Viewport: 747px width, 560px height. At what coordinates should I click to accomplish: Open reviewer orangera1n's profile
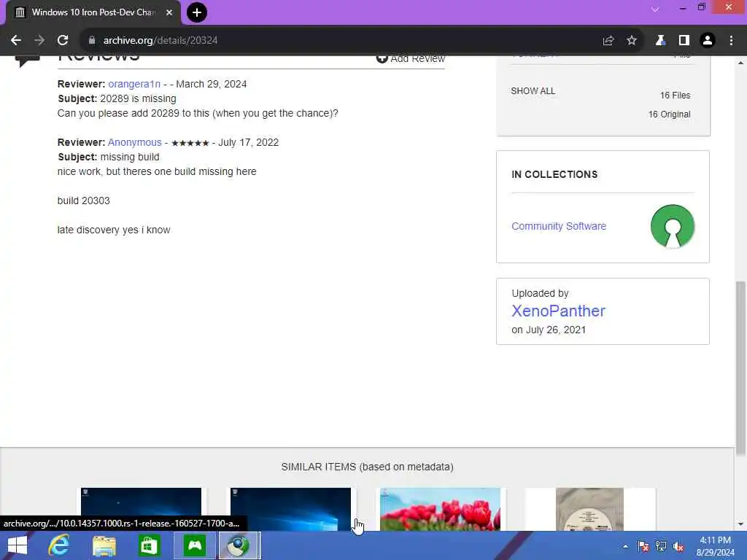[x=134, y=85]
